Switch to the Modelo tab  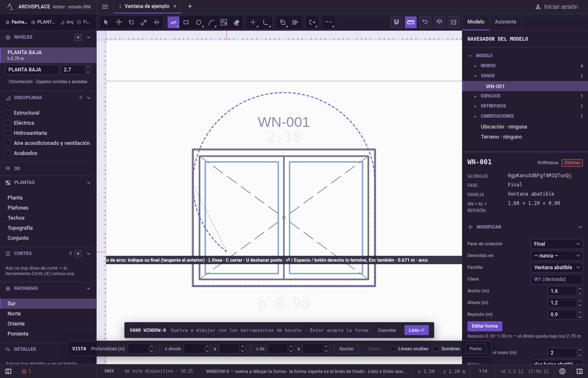click(x=476, y=22)
